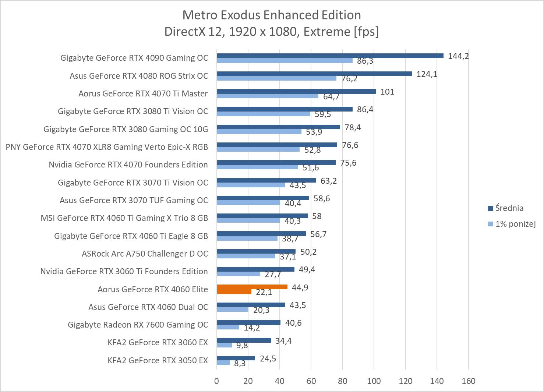Select the PNY GeForce RTX 4070 XLR8 label
Image resolution: width=544 pixels, height=392 pixels.
pos(107,147)
